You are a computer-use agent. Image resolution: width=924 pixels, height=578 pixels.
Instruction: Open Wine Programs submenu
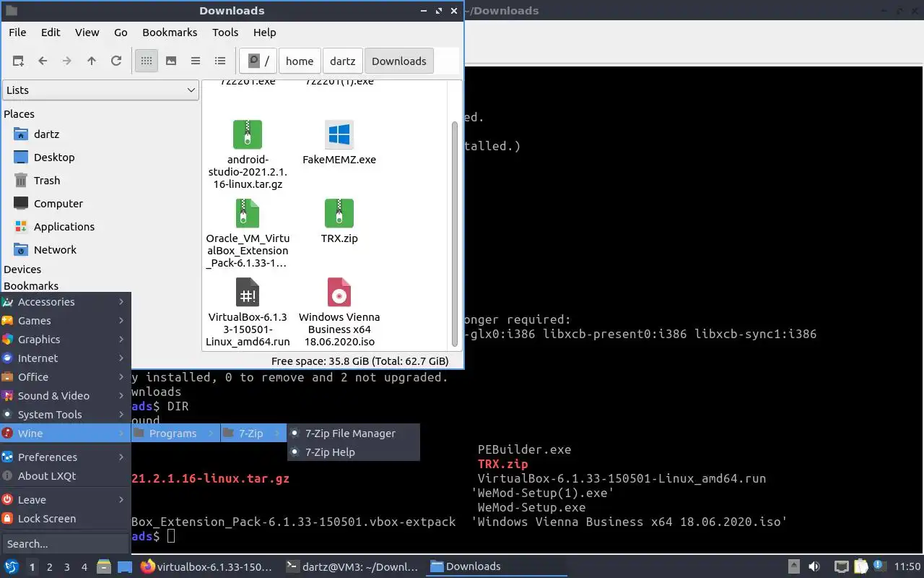pos(174,433)
